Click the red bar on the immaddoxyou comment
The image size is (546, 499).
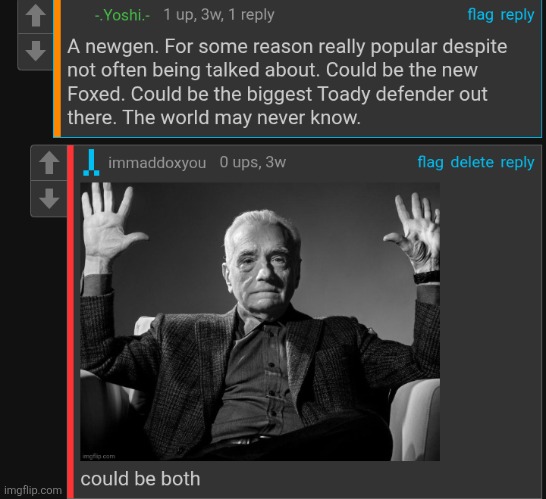(x=70, y=322)
